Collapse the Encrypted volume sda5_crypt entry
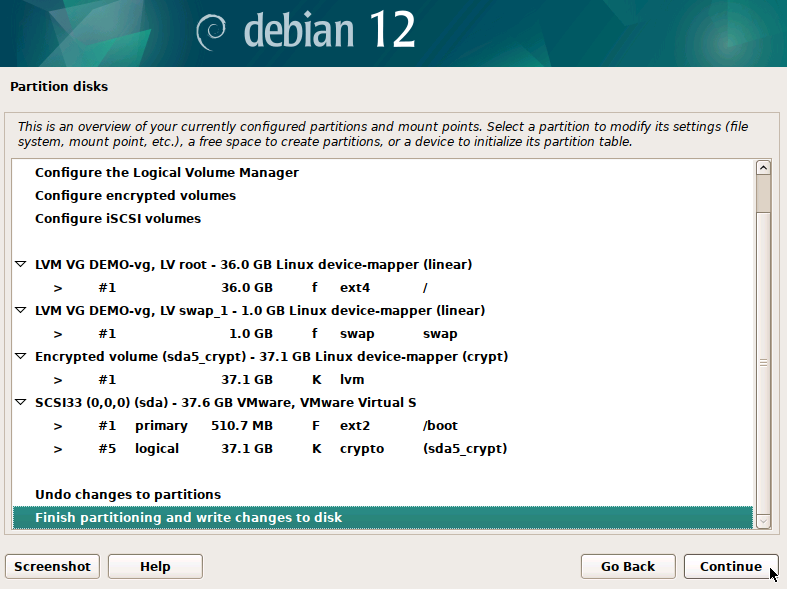 coord(21,357)
